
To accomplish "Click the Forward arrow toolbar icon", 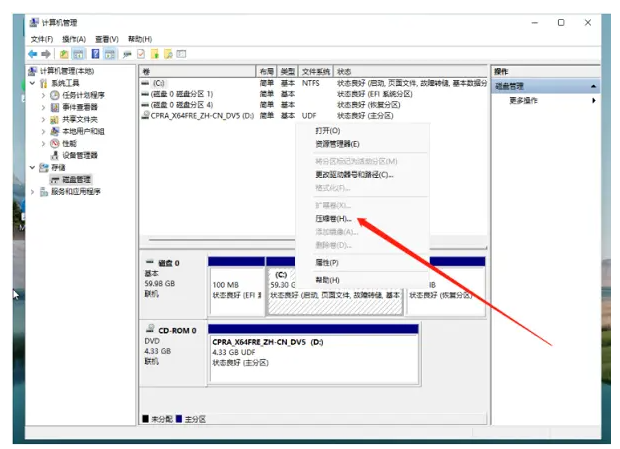I will [x=46, y=53].
